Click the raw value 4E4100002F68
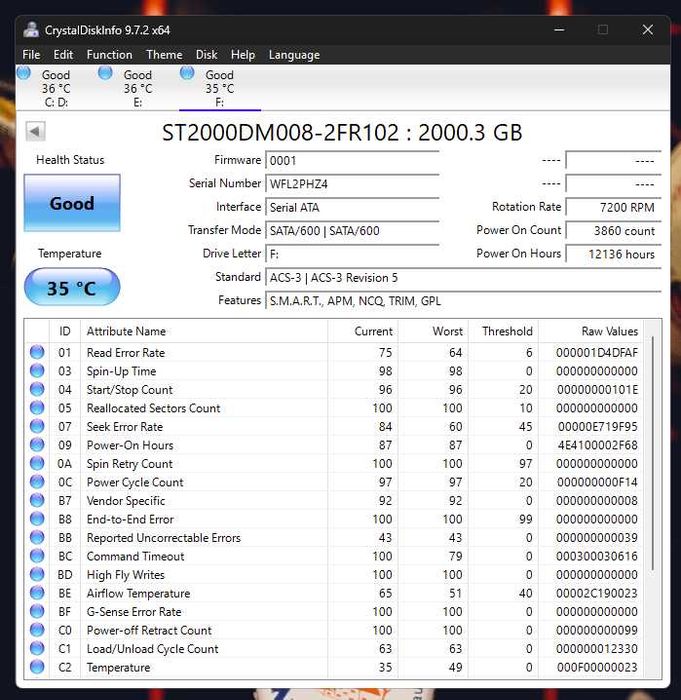This screenshot has width=681, height=700. (x=597, y=445)
